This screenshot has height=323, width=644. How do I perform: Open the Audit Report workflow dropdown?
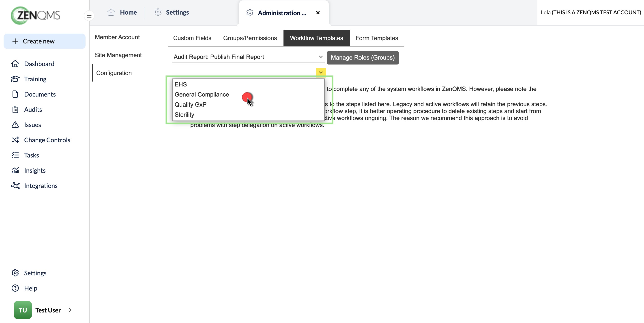pyautogui.click(x=248, y=57)
